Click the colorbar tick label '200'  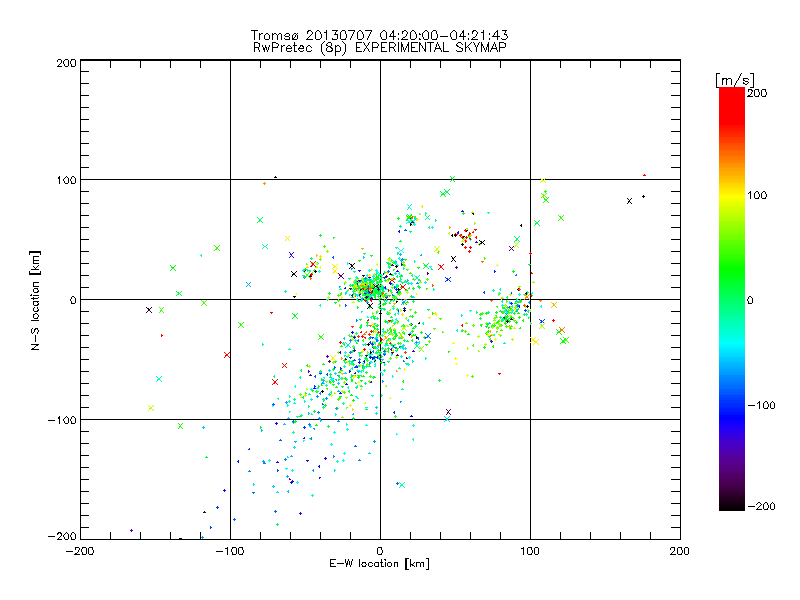(x=757, y=93)
